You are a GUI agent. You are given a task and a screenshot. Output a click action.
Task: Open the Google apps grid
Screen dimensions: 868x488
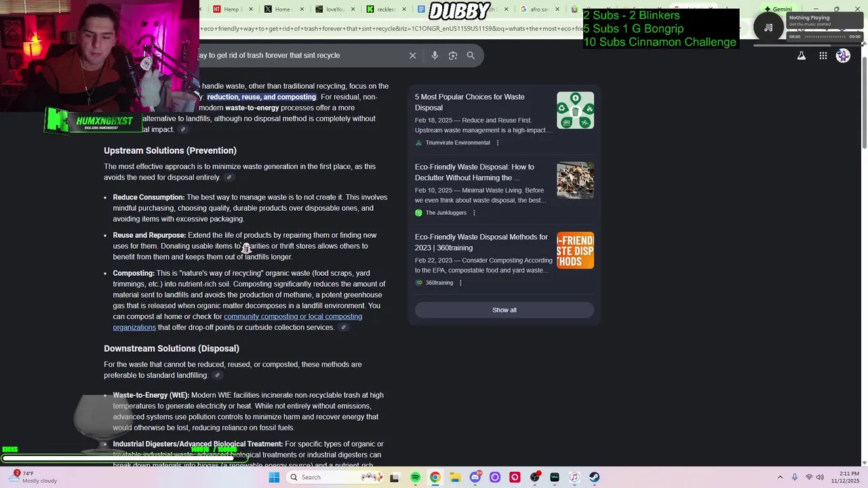point(823,56)
